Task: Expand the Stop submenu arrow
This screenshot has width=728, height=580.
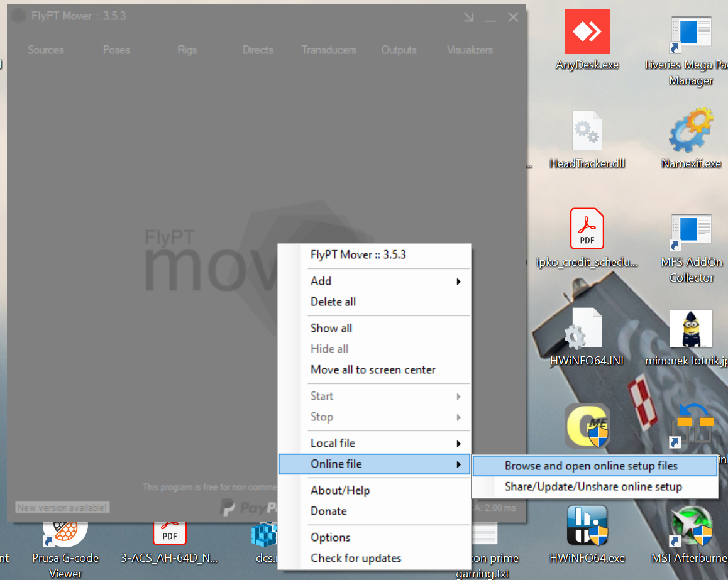Action: click(x=458, y=417)
